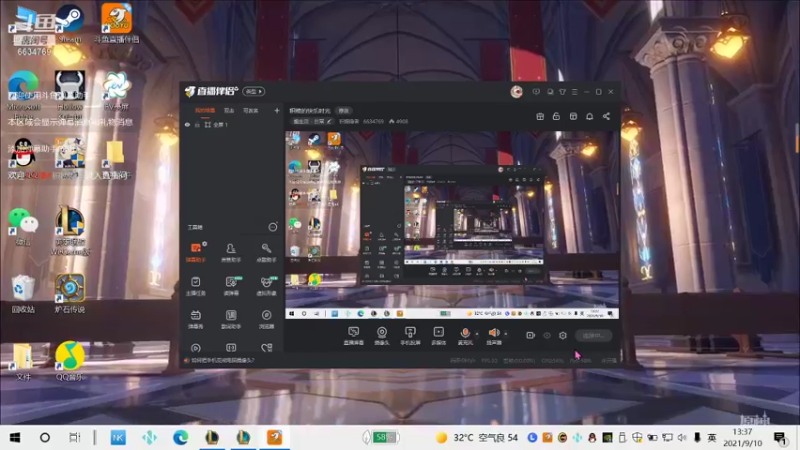Viewport: 800px width, 450px height.
Task: Click the live preview area
Action: (x=452, y=225)
